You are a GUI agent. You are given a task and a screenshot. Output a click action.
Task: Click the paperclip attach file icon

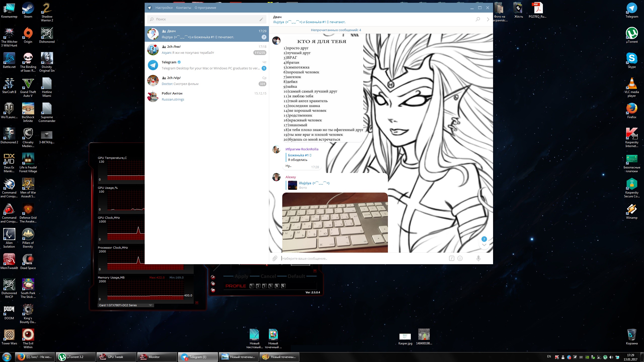(275, 258)
